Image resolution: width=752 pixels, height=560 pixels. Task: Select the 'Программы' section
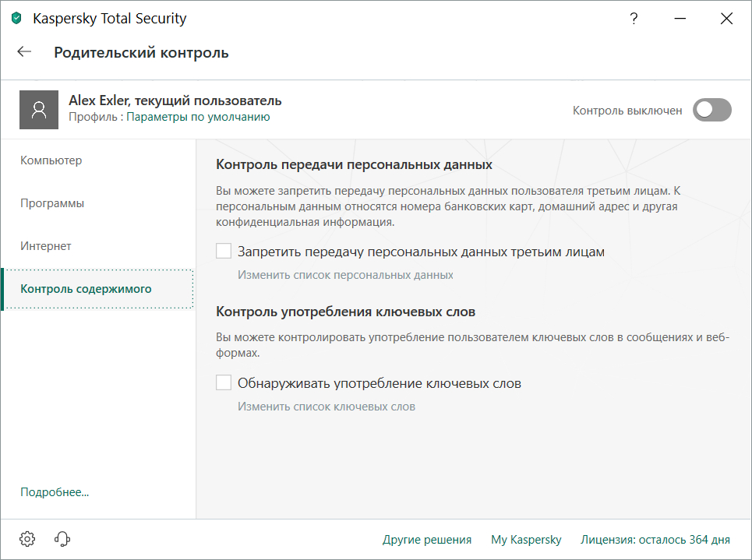click(x=52, y=203)
